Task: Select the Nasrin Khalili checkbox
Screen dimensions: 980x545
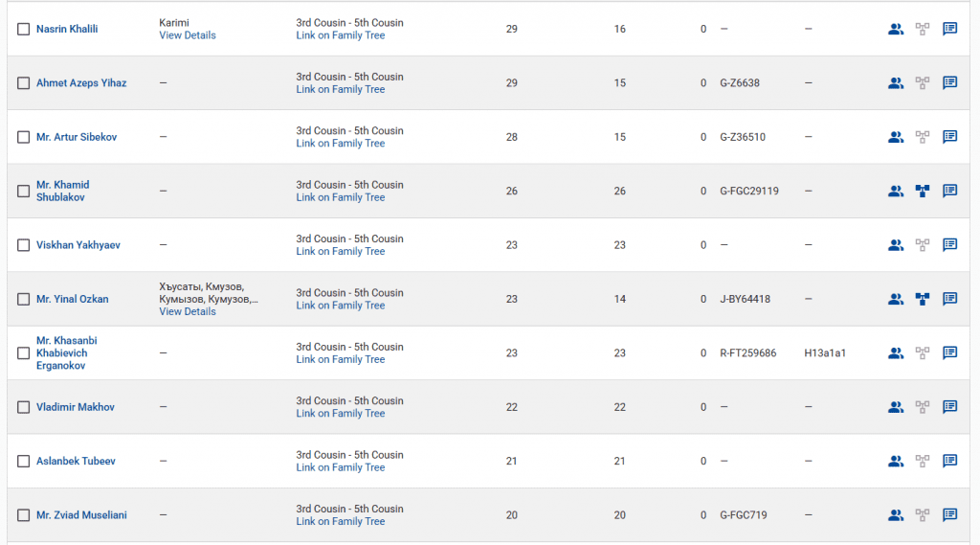Action: coord(24,29)
